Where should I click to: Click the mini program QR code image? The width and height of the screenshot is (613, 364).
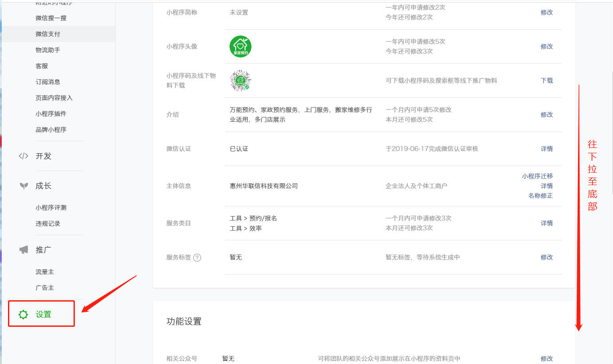pos(241,81)
